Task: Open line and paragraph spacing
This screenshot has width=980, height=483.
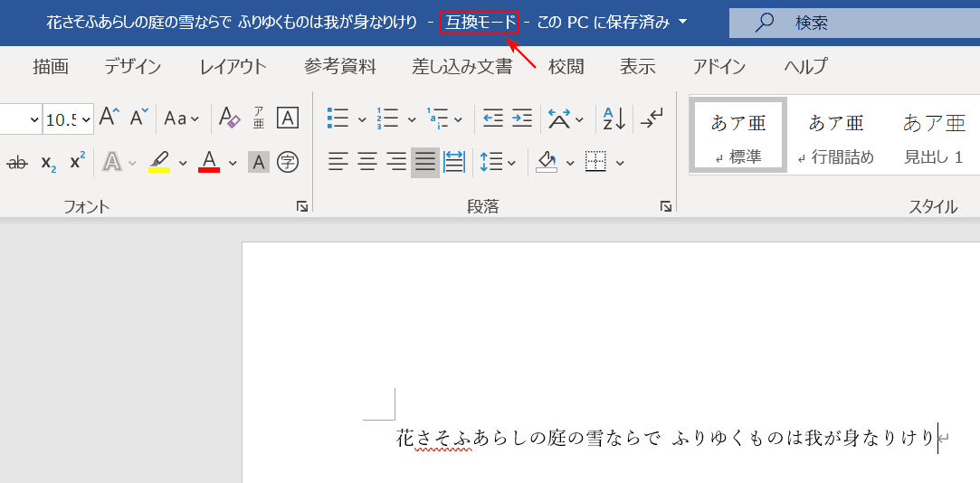Action: coord(491,163)
